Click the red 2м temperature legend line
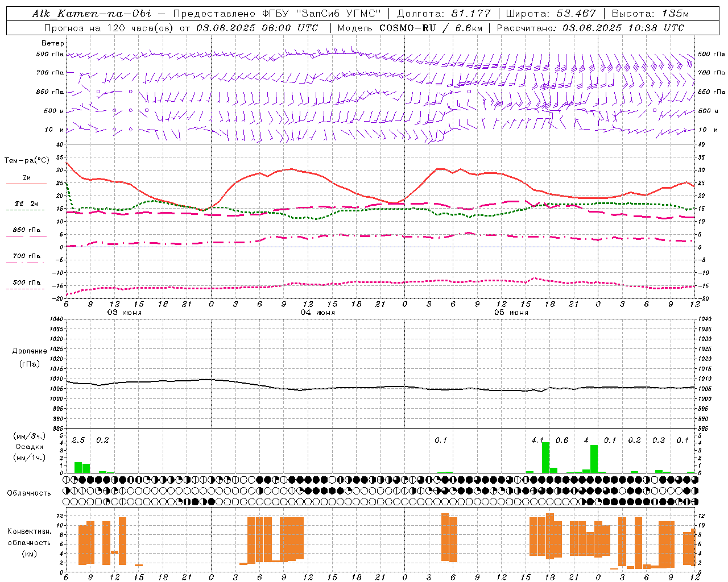This screenshot has height=582, width=728. [x=26, y=184]
